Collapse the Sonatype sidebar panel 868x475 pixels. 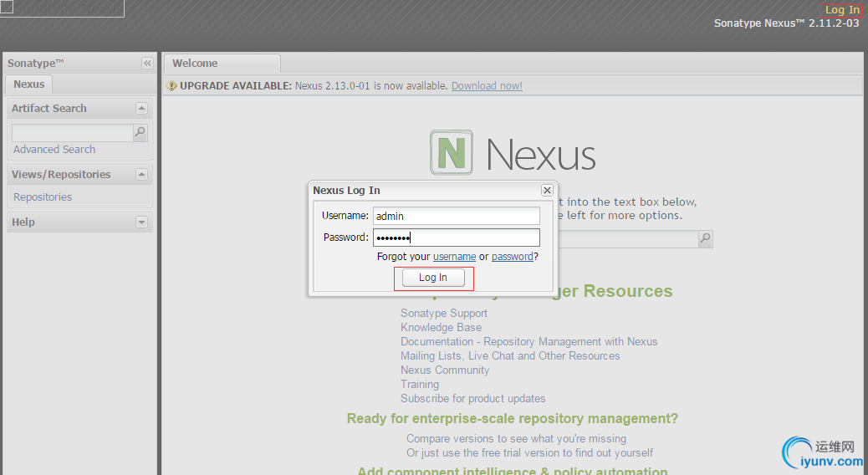click(146, 63)
